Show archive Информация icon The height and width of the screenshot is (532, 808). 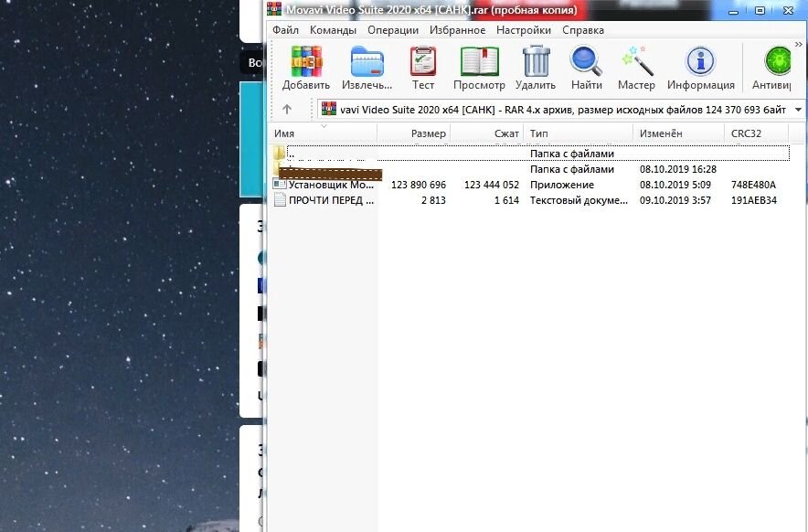tap(700, 61)
